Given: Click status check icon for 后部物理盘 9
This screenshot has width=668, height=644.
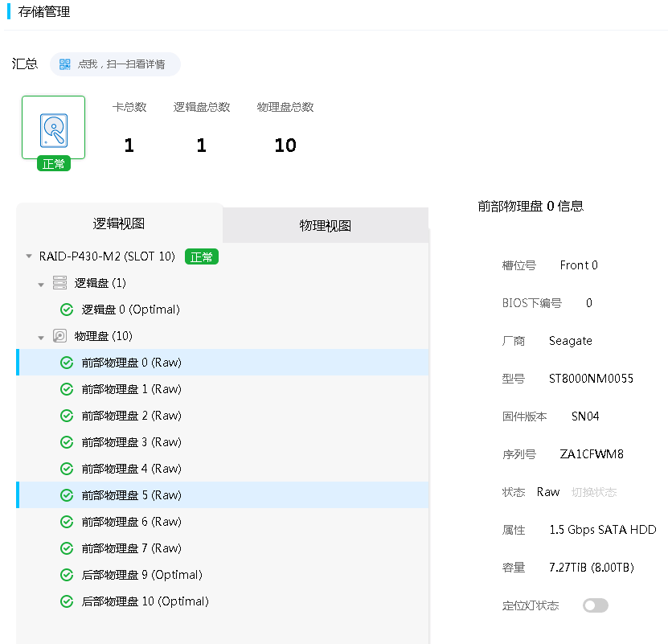Looking at the screenshot, I should click(x=67, y=575).
